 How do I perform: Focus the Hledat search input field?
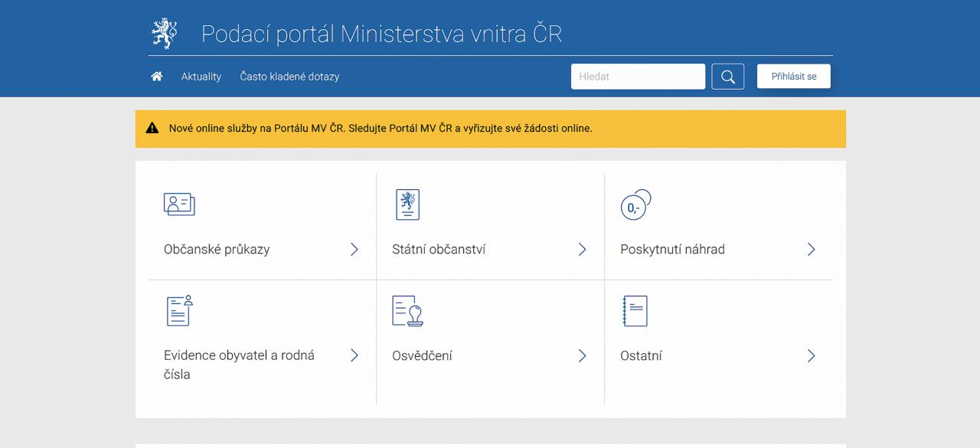coord(638,77)
